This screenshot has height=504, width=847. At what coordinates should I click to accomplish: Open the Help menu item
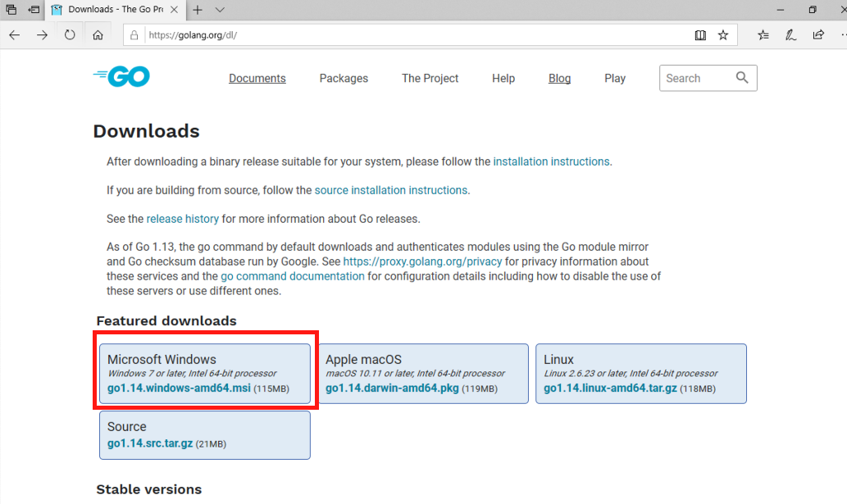pos(503,78)
